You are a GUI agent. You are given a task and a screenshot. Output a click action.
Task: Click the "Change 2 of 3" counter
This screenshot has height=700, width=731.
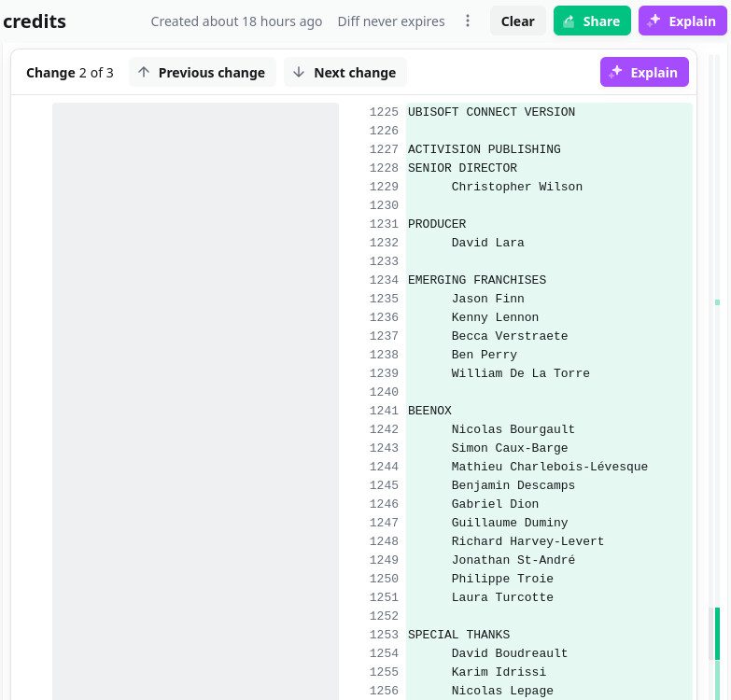70,72
